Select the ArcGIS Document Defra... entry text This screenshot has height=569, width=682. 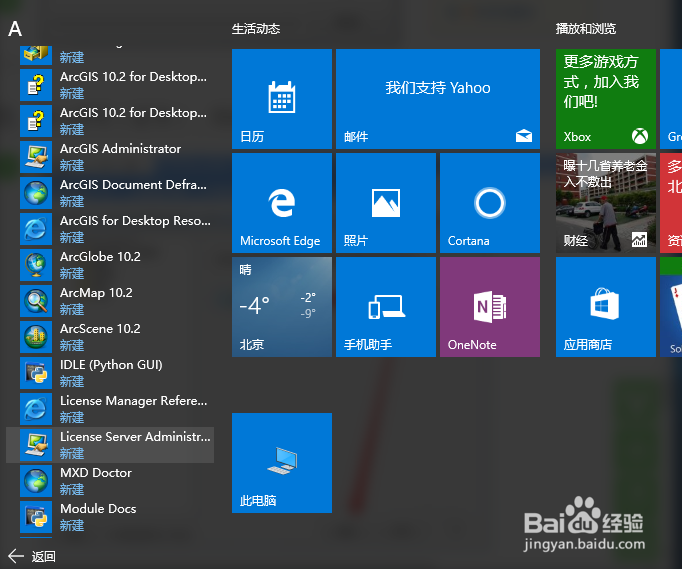pos(134,185)
